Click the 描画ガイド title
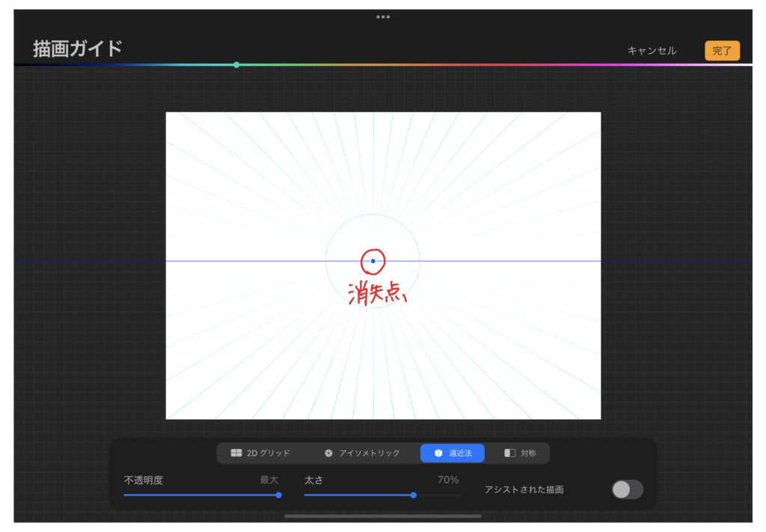Screen dimensions: 766x532 (x=77, y=49)
